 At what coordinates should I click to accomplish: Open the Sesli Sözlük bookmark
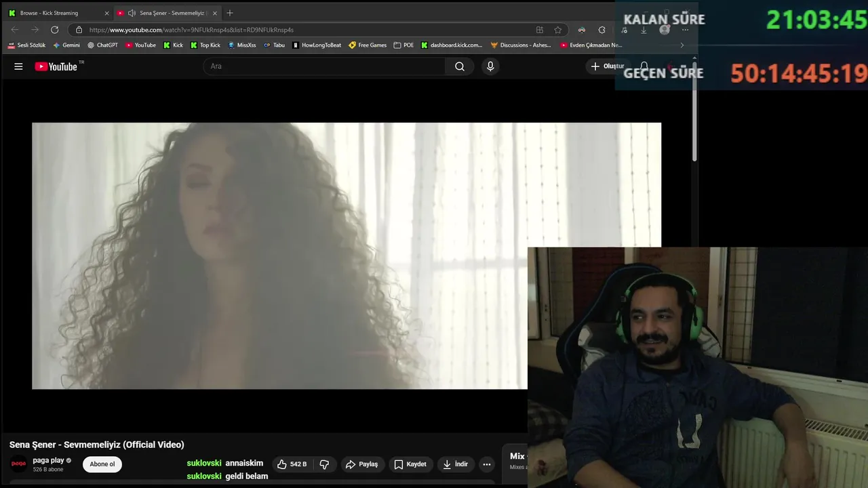pyautogui.click(x=26, y=45)
